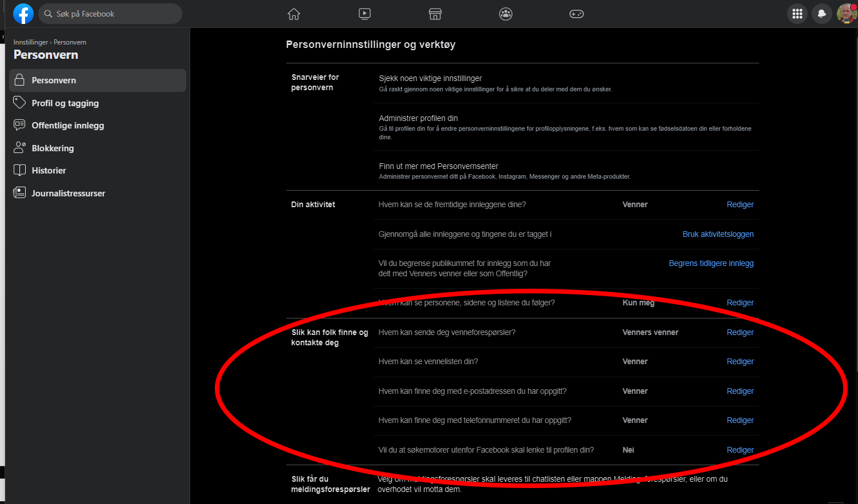
Task: Click the Bruk aktivitetsloggen link
Action: click(x=717, y=234)
